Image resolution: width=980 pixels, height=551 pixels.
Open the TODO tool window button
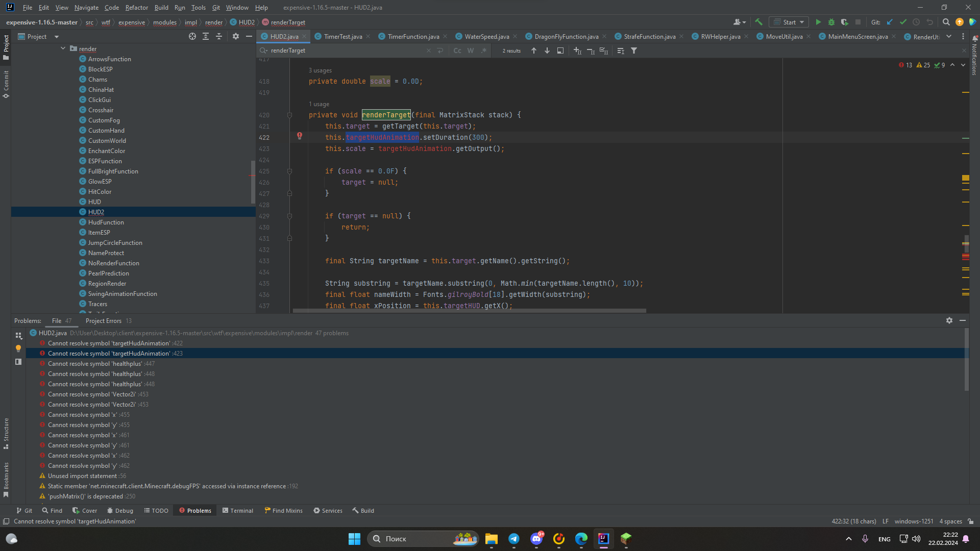(x=156, y=511)
